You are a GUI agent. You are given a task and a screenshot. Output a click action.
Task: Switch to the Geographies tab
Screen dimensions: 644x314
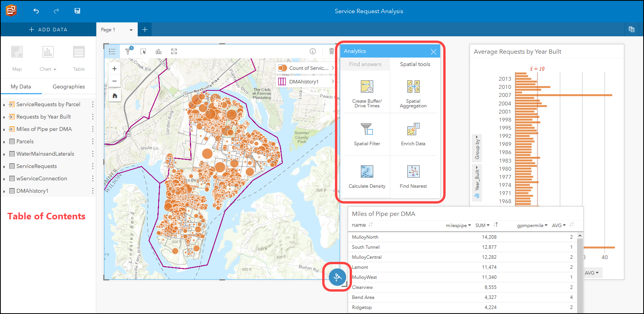click(68, 87)
